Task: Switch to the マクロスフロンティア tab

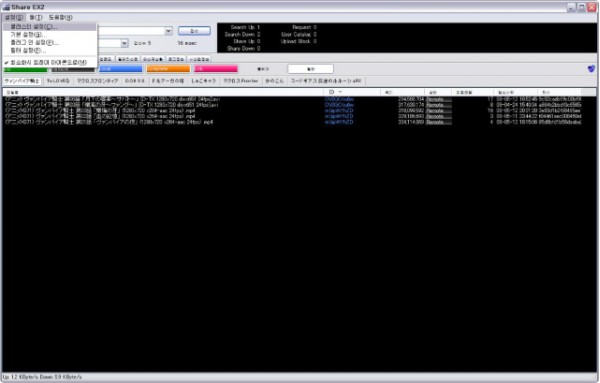Action: tap(98, 81)
